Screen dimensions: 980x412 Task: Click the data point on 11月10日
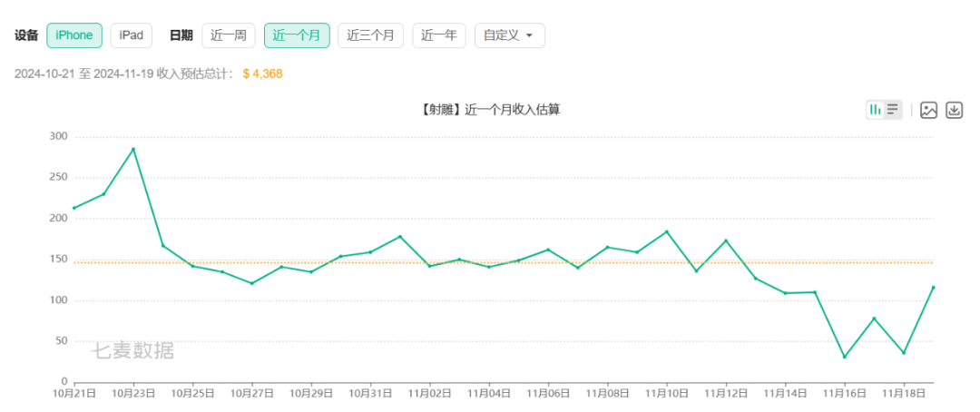point(667,231)
